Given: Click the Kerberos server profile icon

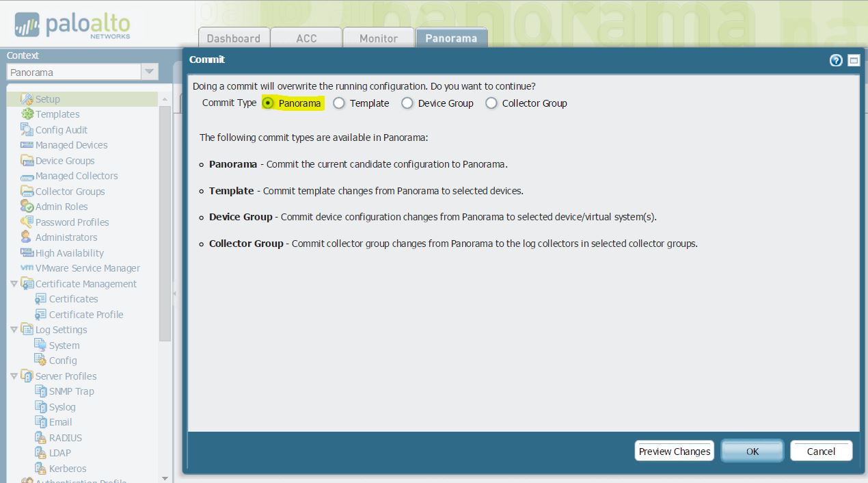Looking at the screenshot, I should pos(41,469).
